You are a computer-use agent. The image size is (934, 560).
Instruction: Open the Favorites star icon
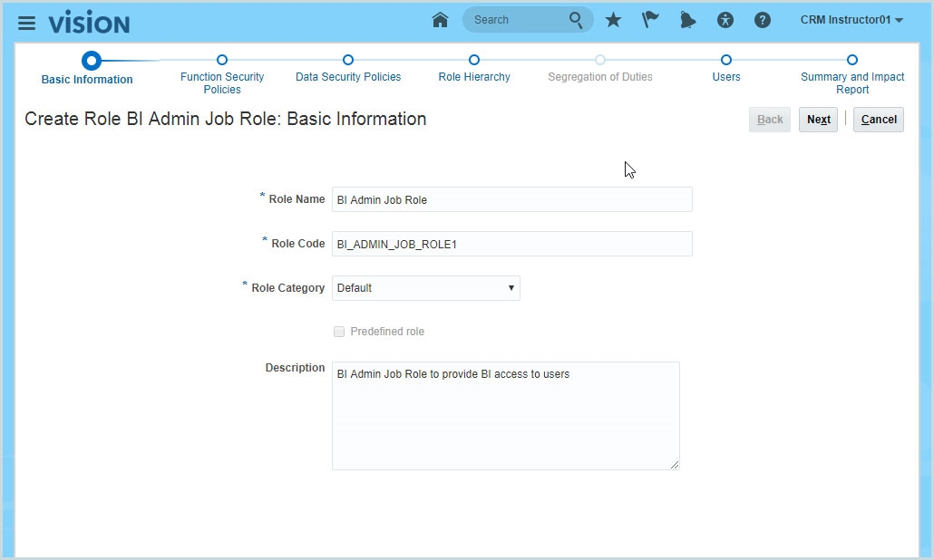pyautogui.click(x=614, y=20)
